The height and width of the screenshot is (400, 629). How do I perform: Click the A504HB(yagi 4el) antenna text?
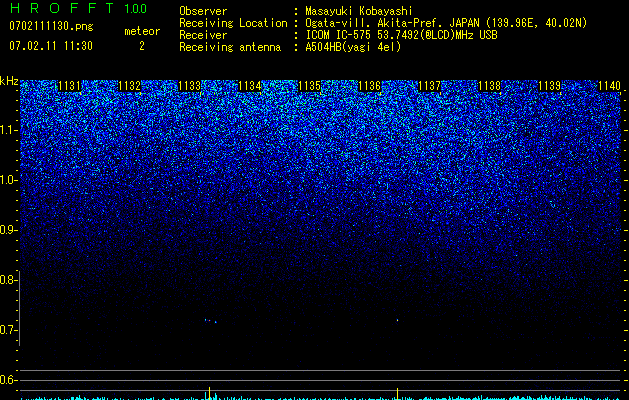[353, 47]
